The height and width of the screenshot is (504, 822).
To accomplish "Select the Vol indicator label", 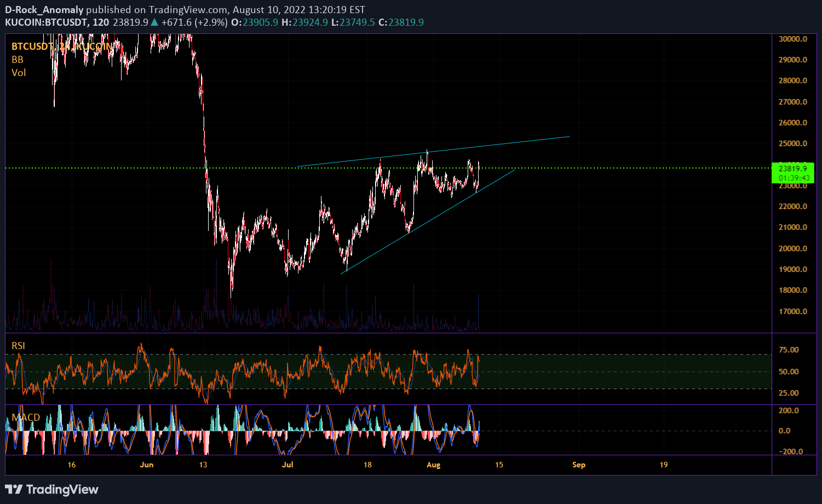I will tap(19, 73).
